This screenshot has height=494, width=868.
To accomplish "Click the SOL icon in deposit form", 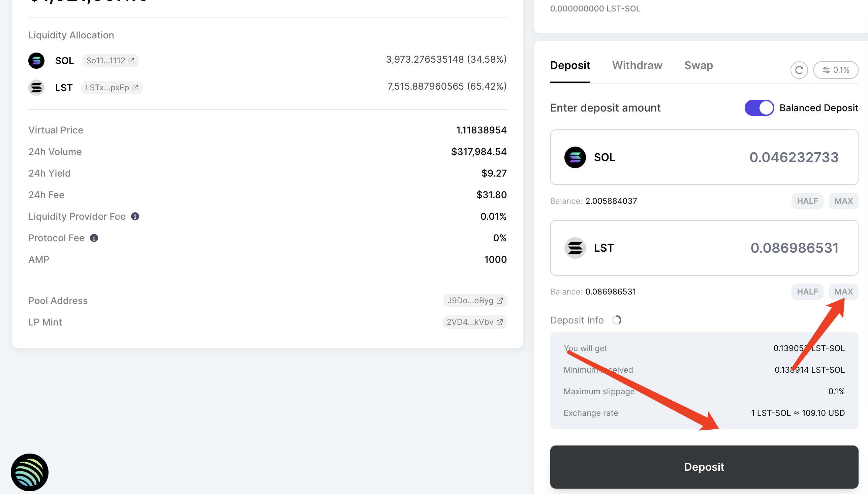I will point(573,157).
